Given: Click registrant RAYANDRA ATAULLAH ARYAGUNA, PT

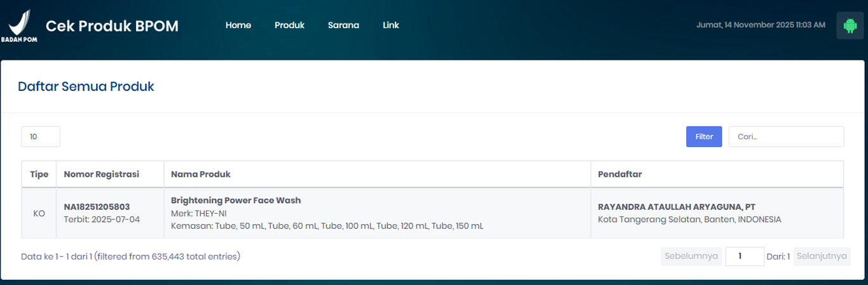Looking at the screenshot, I should (677, 207).
